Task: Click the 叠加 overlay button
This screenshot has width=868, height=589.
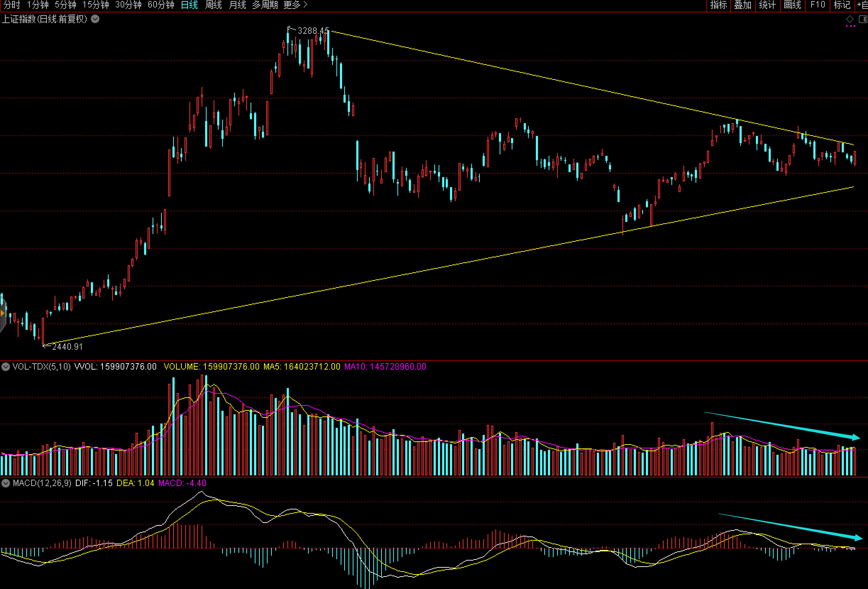Action: pos(742,5)
